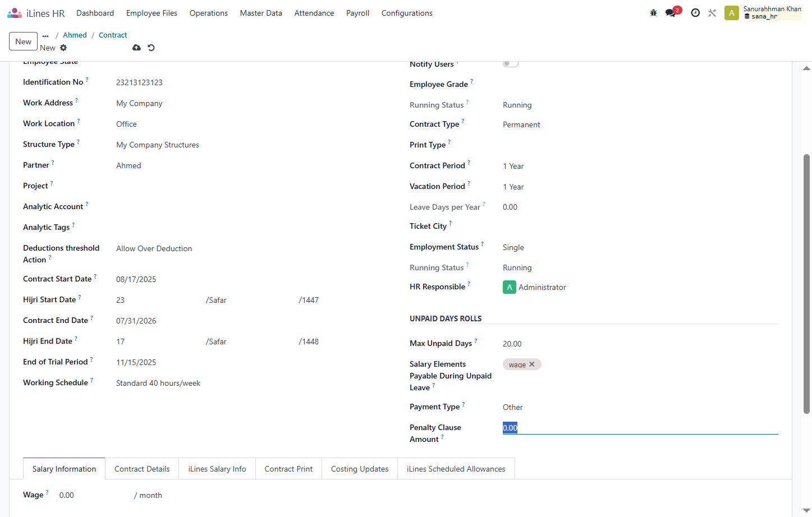The width and height of the screenshot is (812, 517).
Task: Remove the wage tag with its X
Action: 532,364
